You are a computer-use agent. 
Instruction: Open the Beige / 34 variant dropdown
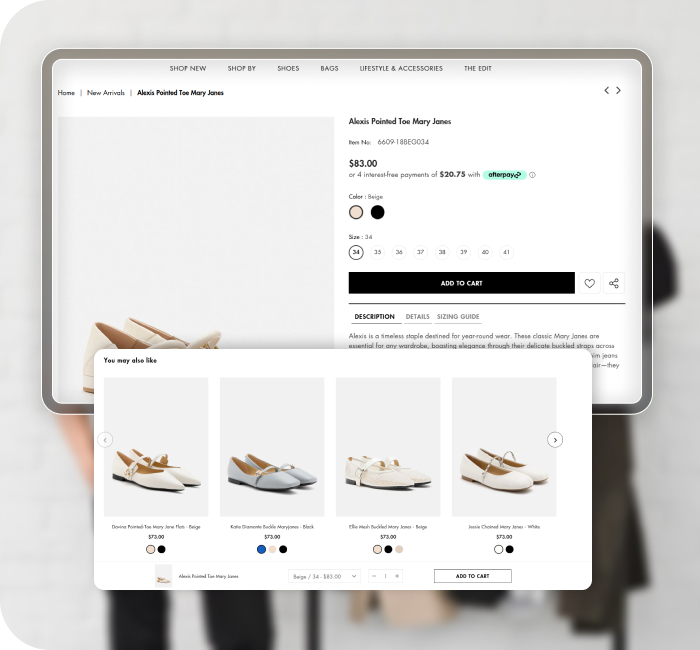pos(323,576)
